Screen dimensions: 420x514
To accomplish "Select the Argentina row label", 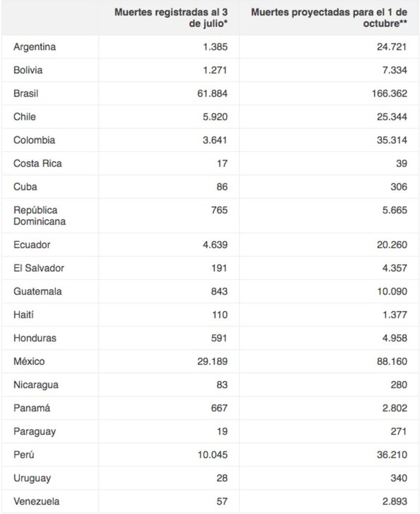I will click(35, 47).
